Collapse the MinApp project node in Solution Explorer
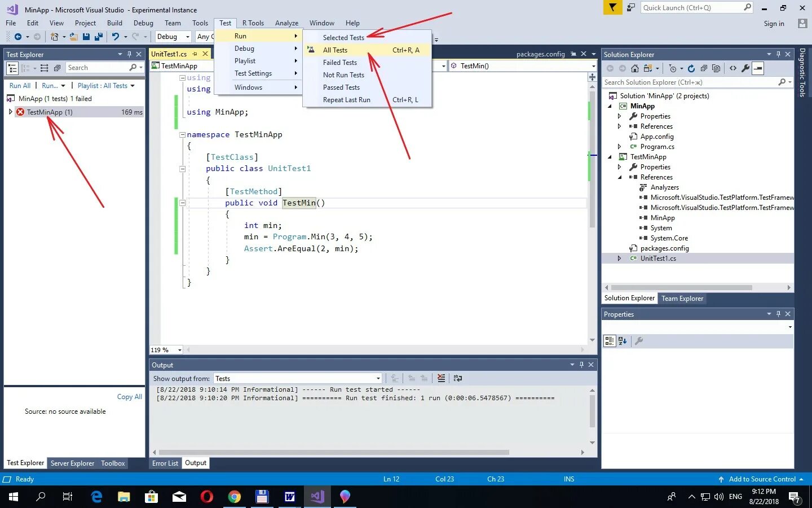The height and width of the screenshot is (508, 812). click(x=610, y=106)
